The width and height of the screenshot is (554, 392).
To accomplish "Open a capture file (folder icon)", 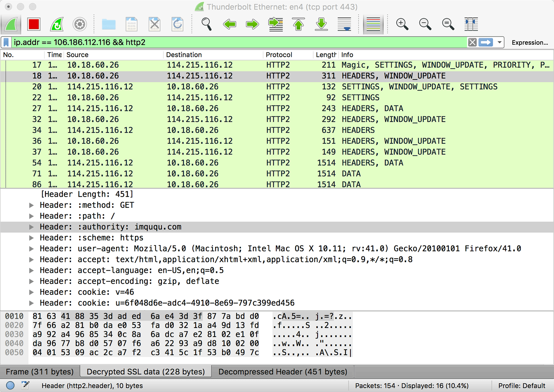I will click(x=109, y=25).
